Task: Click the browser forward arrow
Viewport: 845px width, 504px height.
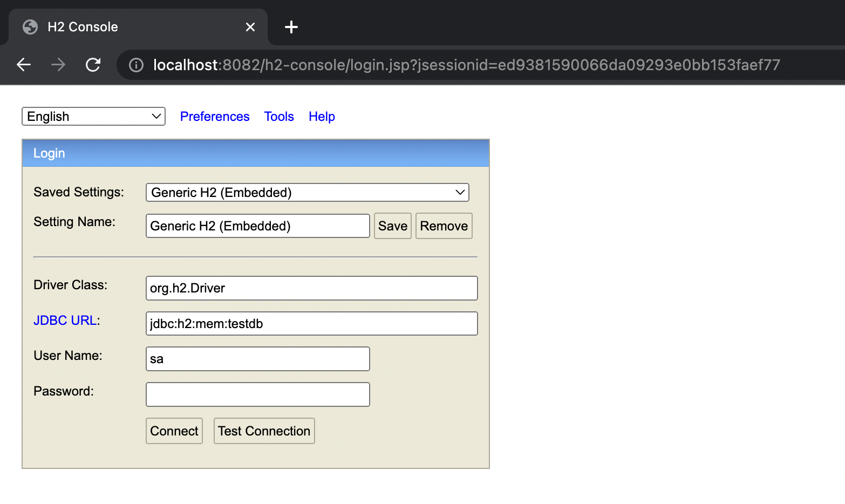Action: click(x=58, y=65)
